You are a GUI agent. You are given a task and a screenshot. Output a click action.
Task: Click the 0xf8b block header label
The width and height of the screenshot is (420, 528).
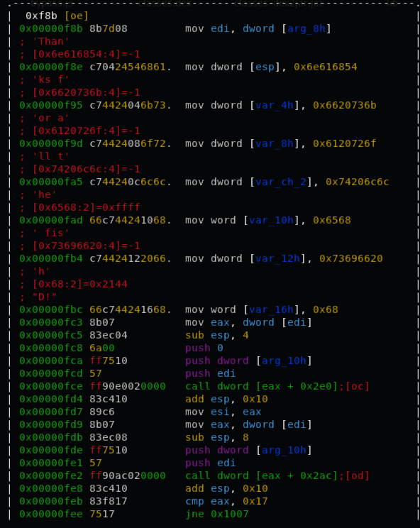tap(41, 16)
